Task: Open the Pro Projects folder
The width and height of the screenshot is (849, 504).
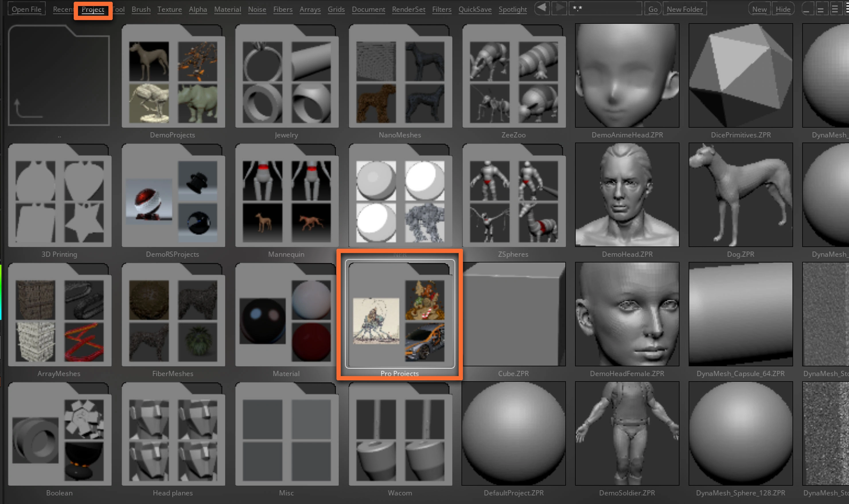Action: click(400, 314)
